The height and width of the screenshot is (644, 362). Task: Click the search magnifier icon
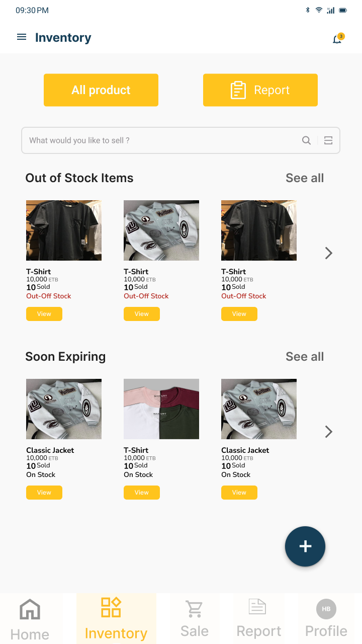point(306,140)
